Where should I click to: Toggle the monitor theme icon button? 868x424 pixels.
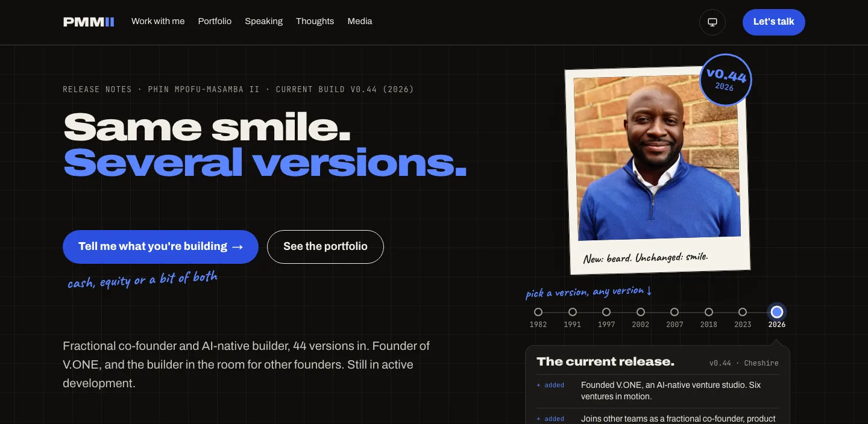(x=712, y=22)
